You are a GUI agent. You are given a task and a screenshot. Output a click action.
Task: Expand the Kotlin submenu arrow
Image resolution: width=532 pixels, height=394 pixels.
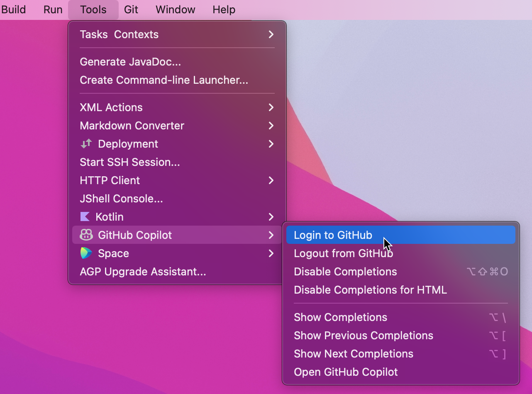pyautogui.click(x=271, y=217)
